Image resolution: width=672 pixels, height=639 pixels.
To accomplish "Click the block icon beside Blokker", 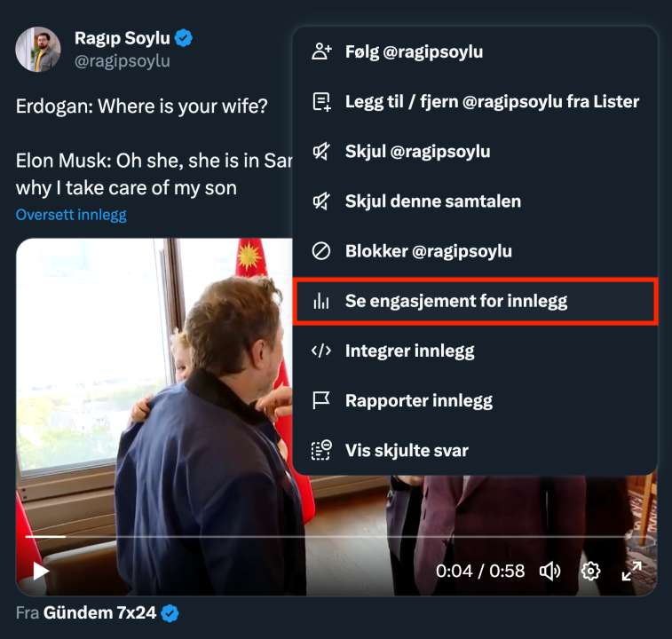I will (x=321, y=251).
